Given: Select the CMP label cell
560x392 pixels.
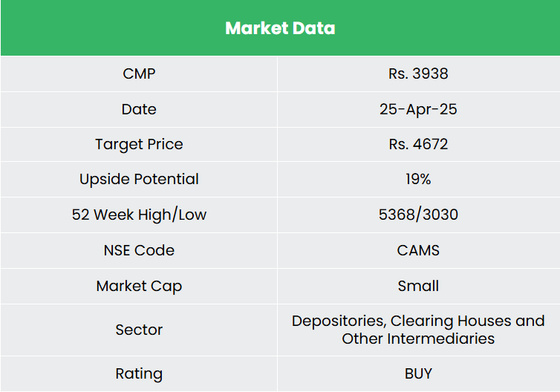Looking at the screenshot, I should click(139, 73).
